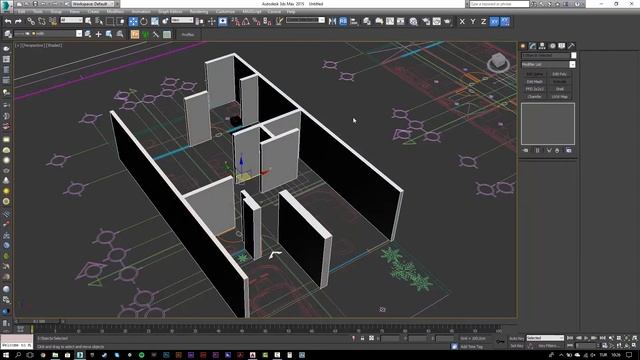The width and height of the screenshot is (640, 360).
Task: Toggle Angle Snap button
Action: pos(246,21)
